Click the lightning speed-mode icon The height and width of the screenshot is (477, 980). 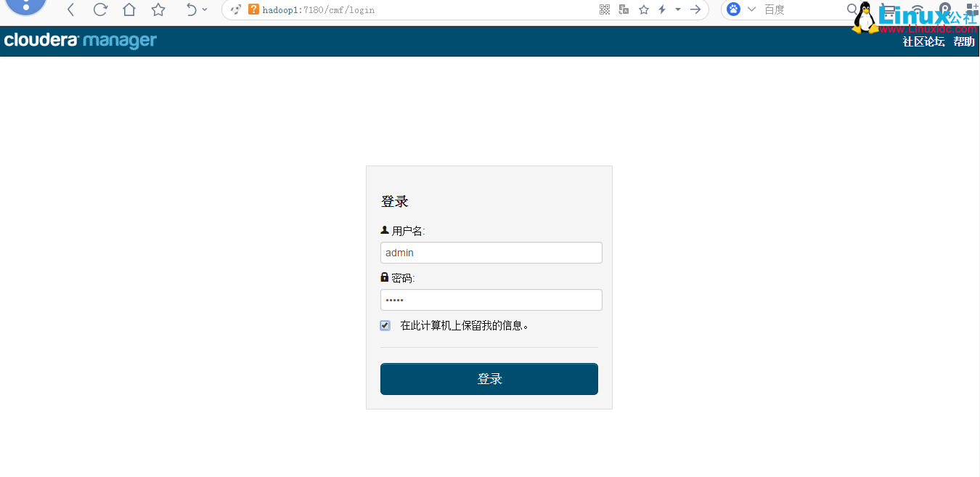[661, 9]
